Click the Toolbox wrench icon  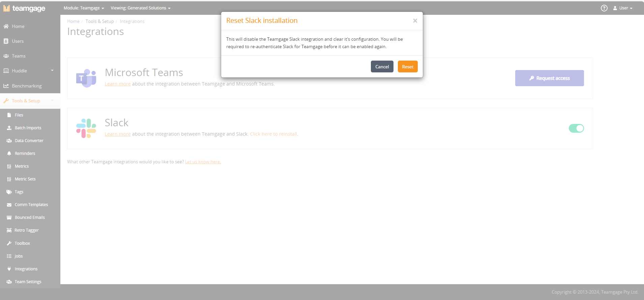coord(9,243)
